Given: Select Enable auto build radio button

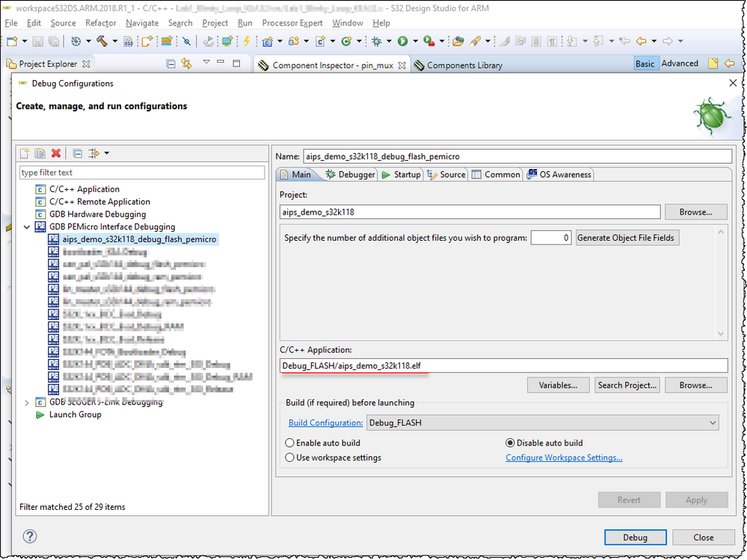Looking at the screenshot, I should [x=289, y=443].
